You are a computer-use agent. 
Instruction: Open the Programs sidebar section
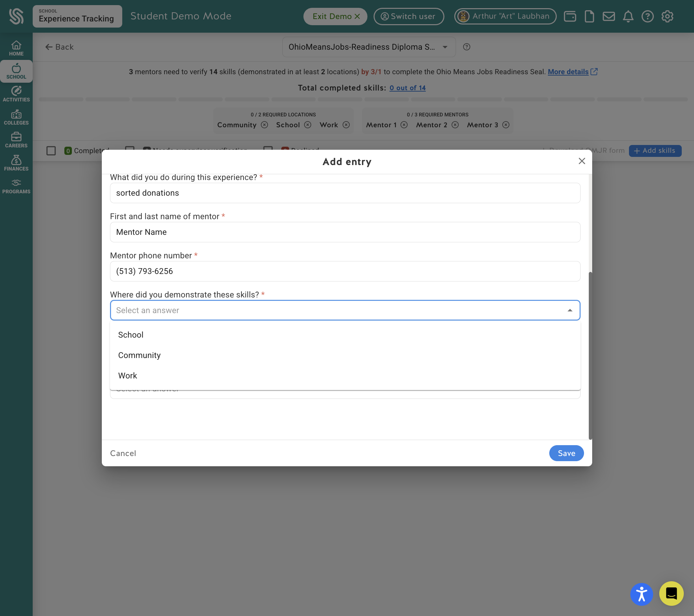(x=16, y=187)
